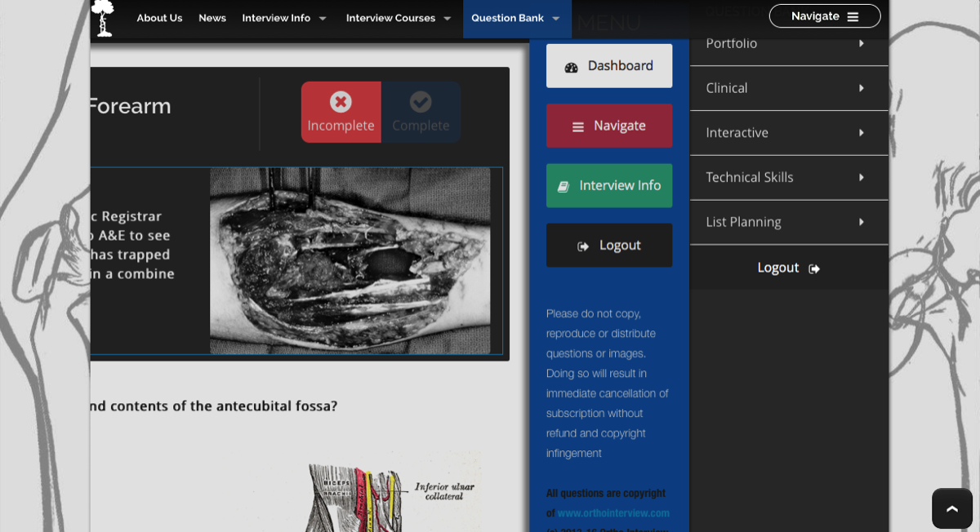Screen dimensions: 980x532
Task: Expand the Technical Skills arrow
Action: tap(861, 178)
